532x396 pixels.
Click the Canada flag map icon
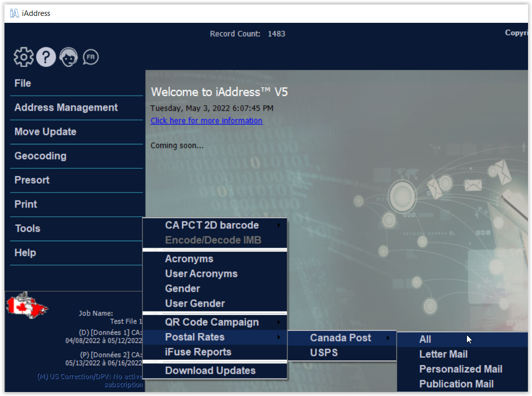(x=27, y=305)
